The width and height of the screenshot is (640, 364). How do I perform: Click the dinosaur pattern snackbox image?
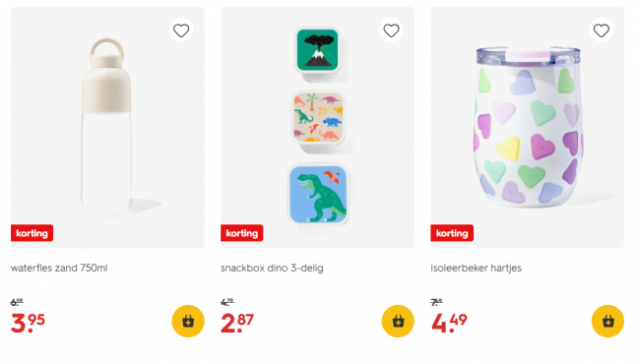(318, 117)
